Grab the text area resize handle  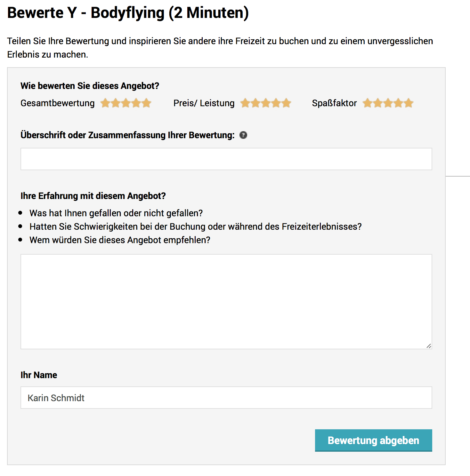[429, 346]
